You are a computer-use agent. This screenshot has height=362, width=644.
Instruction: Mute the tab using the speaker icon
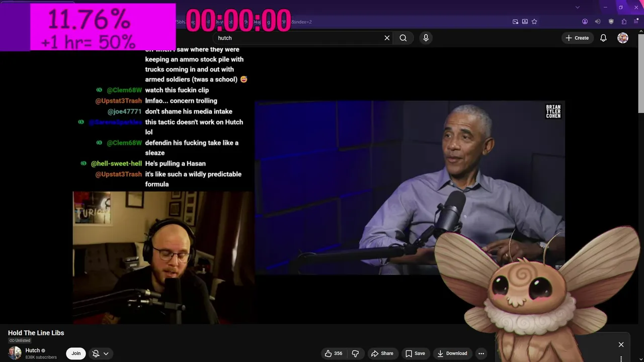tap(598, 22)
